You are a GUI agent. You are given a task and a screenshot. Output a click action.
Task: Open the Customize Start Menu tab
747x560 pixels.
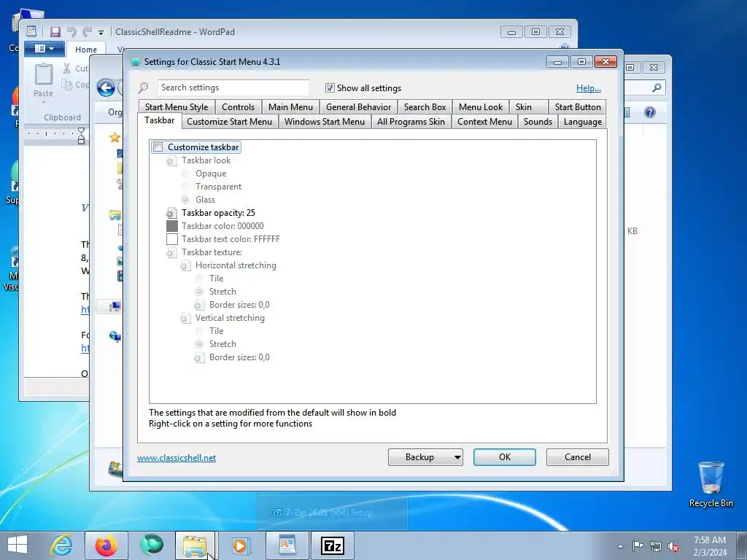click(x=230, y=122)
